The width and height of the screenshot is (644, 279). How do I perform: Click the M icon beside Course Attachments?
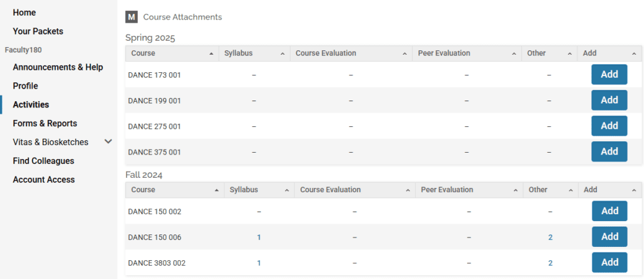pyautogui.click(x=131, y=17)
